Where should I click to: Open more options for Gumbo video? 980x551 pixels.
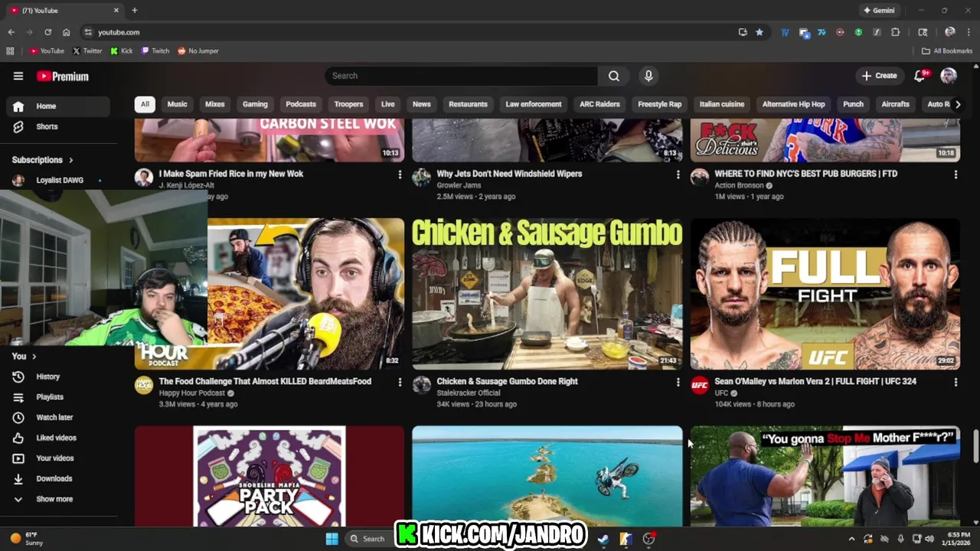click(x=678, y=382)
